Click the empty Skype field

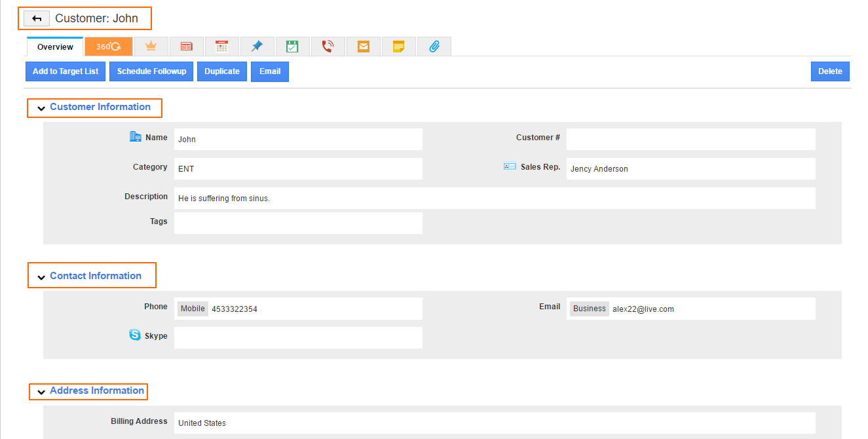click(298, 337)
